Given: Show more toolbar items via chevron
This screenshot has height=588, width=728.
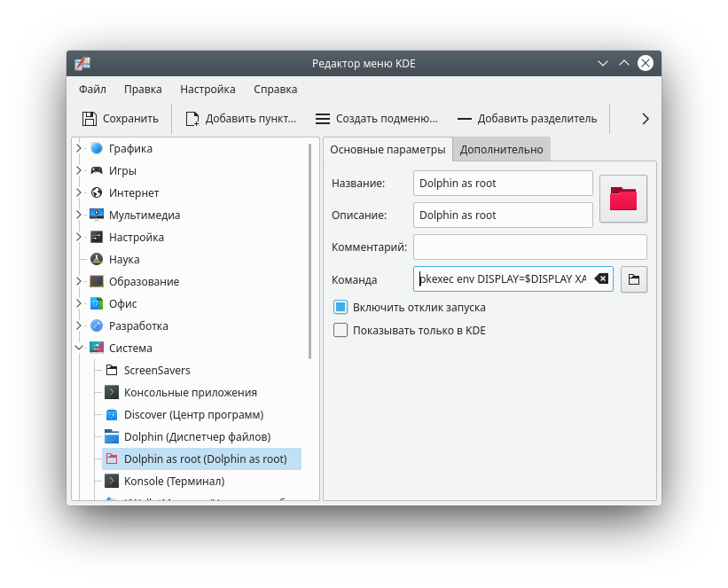Looking at the screenshot, I should coord(646,119).
